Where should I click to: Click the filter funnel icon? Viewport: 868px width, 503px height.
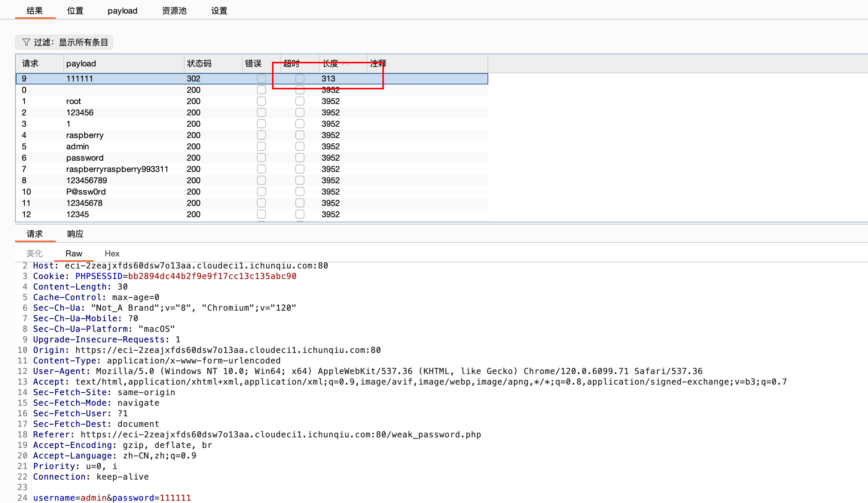[26, 42]
